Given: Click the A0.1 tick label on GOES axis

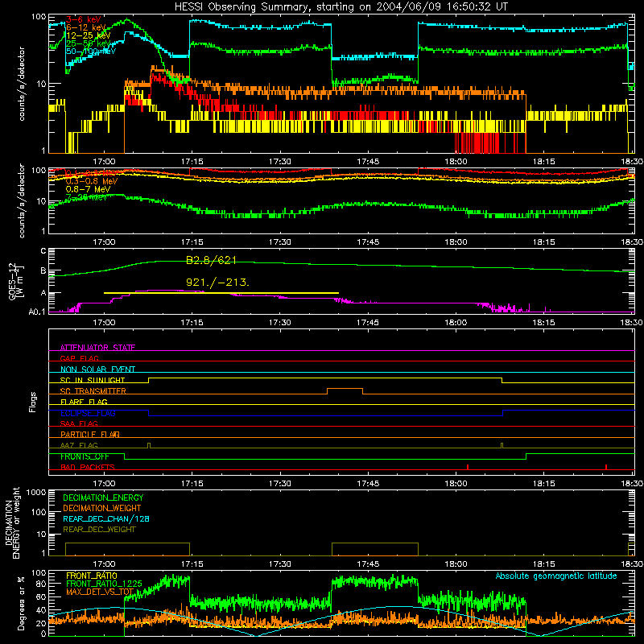Looking at the screenshot, I should [x=36, y=312].
